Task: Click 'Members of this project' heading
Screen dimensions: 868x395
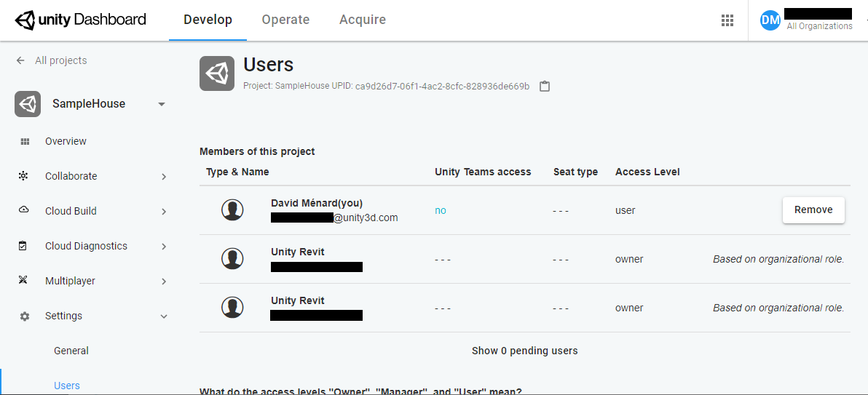Action: (257, 151)
